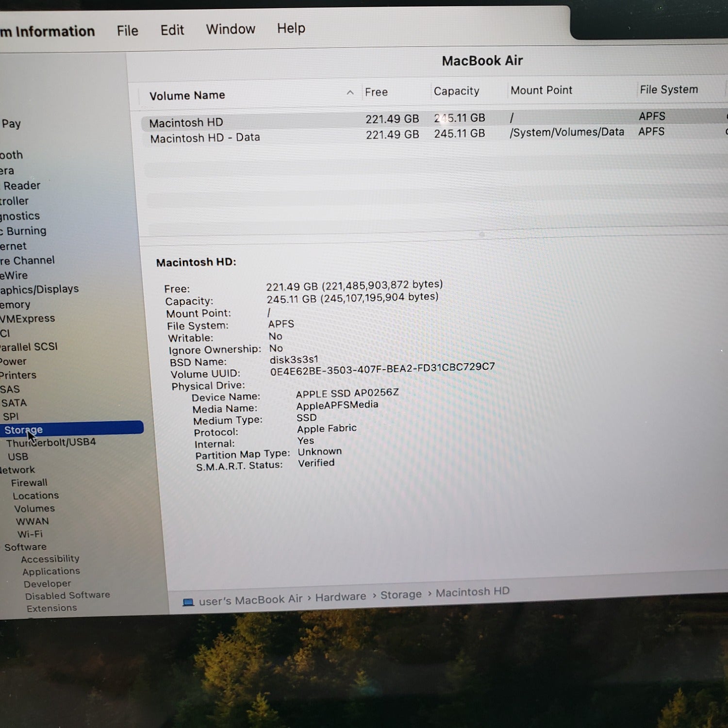Select Printers in the sidebar
This screenshot has width=728, height=728.
pyautogui.click(x=18, y=375)
